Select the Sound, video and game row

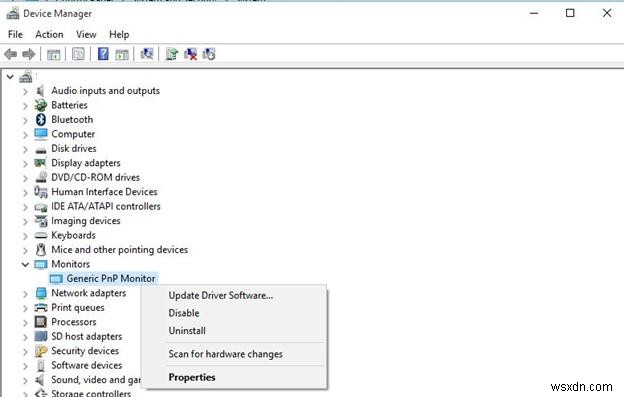tap(96, 380)
